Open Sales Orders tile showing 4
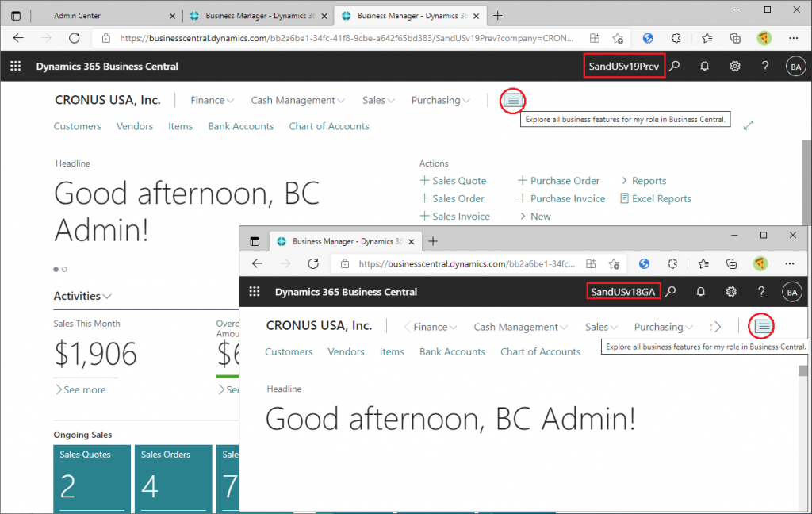 (174, 478)
